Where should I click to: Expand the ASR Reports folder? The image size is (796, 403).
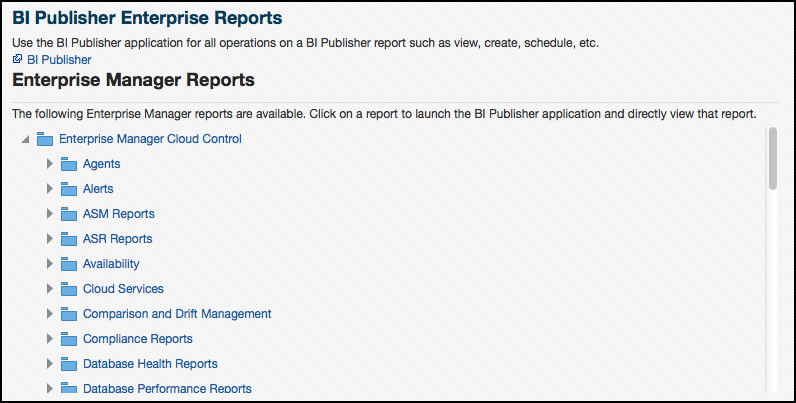[x=49, y=239]
